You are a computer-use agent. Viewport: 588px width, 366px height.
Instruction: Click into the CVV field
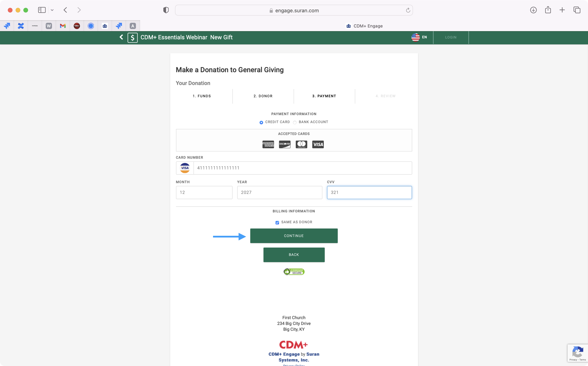(369, 192)
